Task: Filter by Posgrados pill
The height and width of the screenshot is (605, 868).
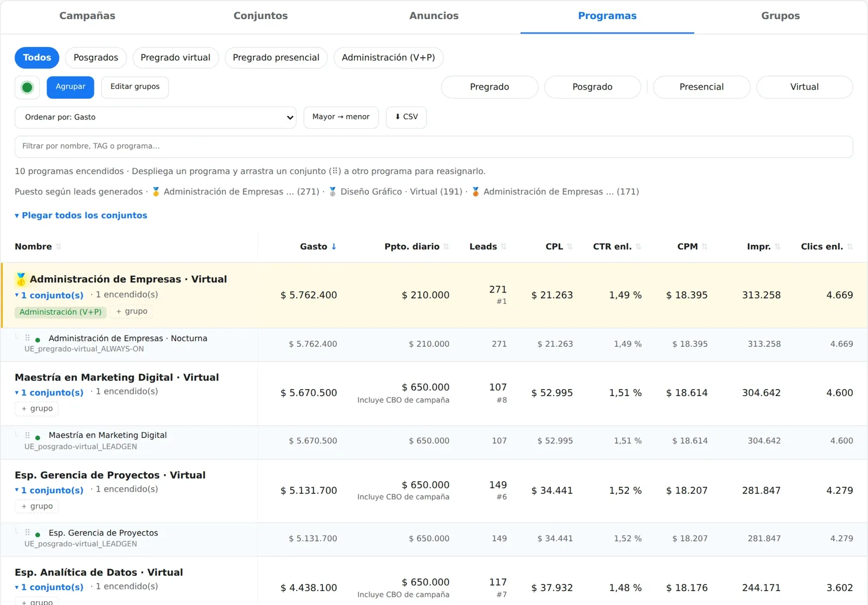Action: point(96,58)
